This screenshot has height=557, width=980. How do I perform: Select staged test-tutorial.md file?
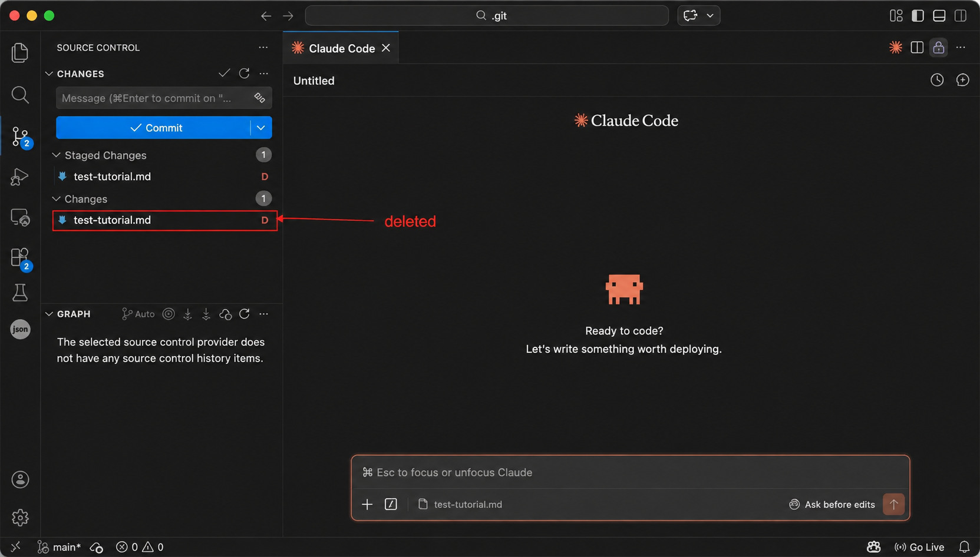coord(163,177)
